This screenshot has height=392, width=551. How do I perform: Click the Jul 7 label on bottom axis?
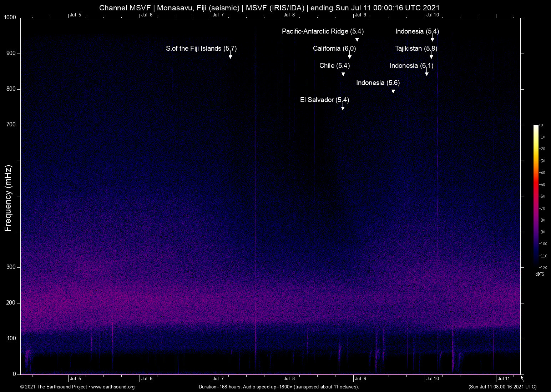[x=218, y=379]
